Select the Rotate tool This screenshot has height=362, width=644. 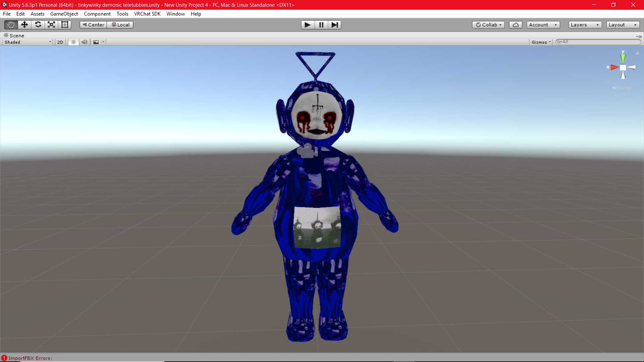38,25
